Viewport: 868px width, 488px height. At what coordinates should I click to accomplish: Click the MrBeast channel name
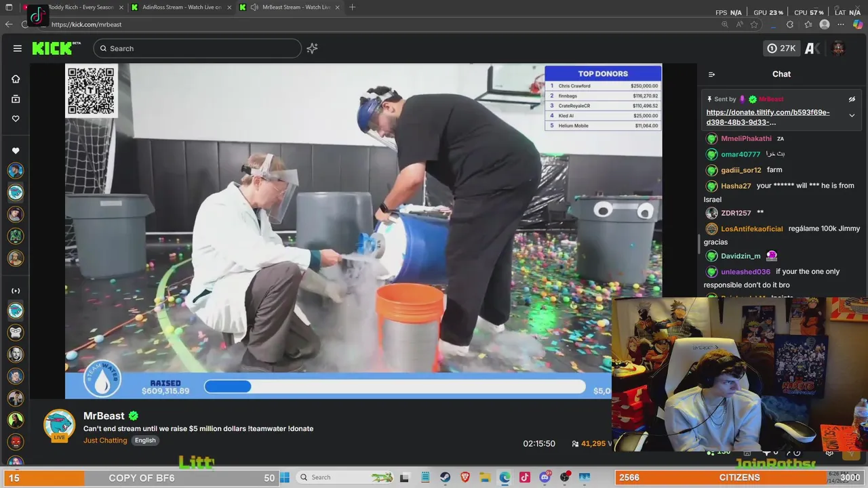104,415
